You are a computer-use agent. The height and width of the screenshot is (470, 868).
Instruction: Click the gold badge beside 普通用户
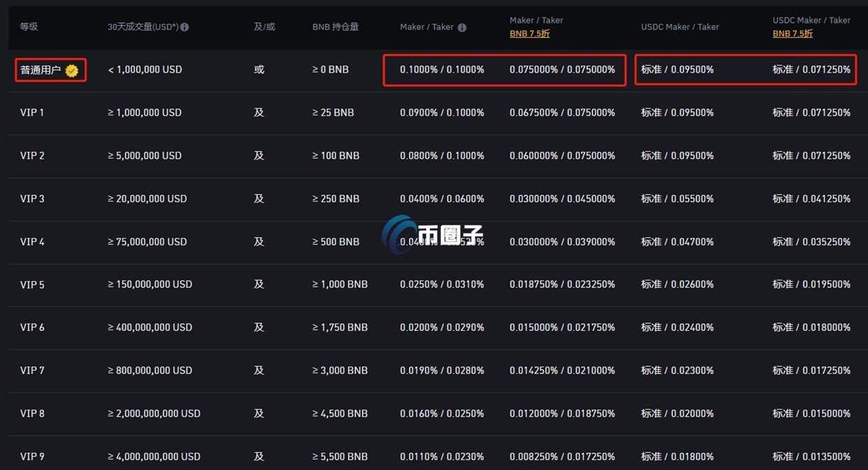71,70
